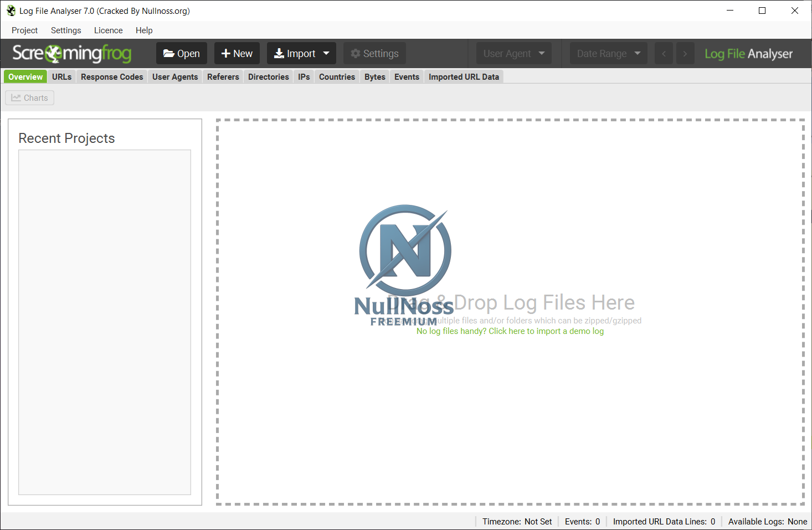This screenshot has width=812, height=530.
Task: Click the import a demo log link
Action: [x=510, y=331]
